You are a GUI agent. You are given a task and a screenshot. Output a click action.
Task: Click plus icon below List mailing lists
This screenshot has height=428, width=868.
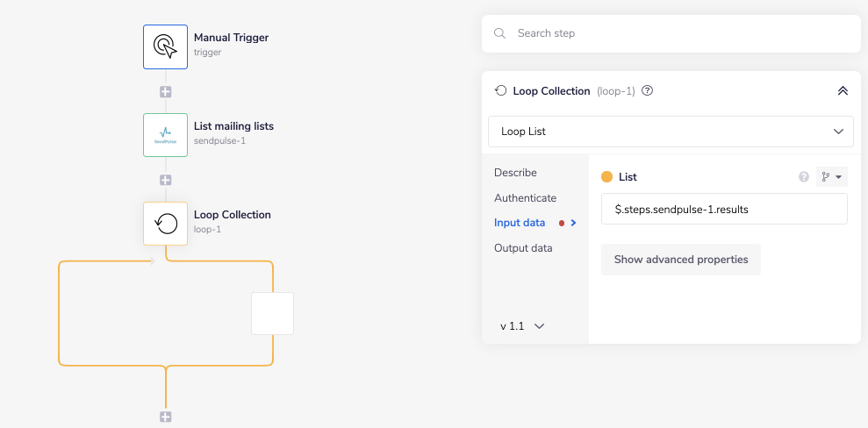(165, 180)
